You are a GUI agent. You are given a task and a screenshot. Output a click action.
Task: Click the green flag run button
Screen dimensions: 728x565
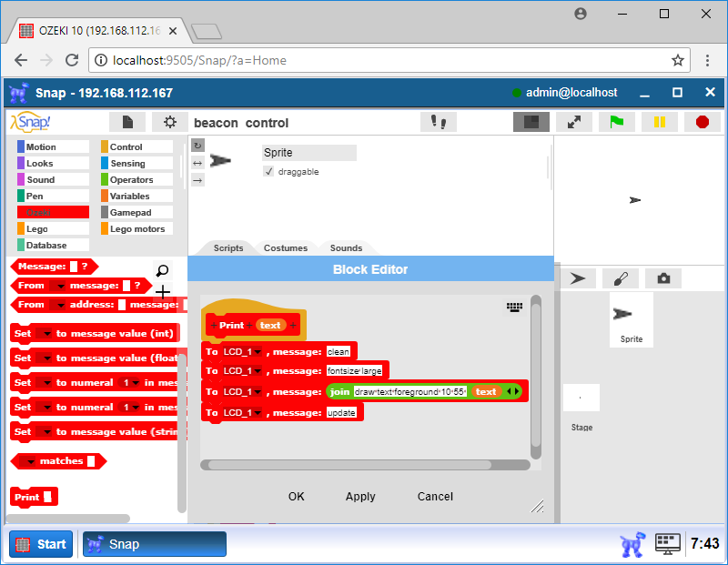point(617,122)
